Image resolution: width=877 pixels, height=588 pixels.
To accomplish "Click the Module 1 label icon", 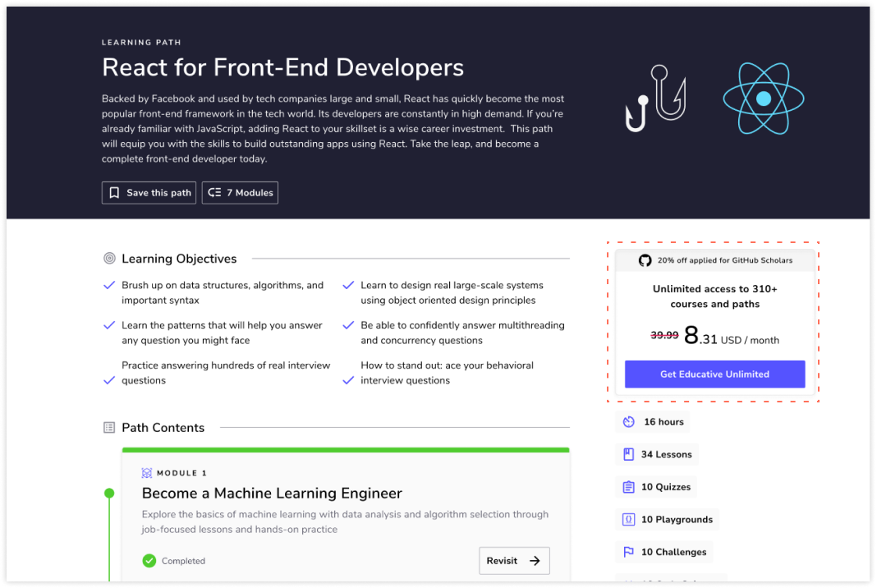I will coord(147,473).
